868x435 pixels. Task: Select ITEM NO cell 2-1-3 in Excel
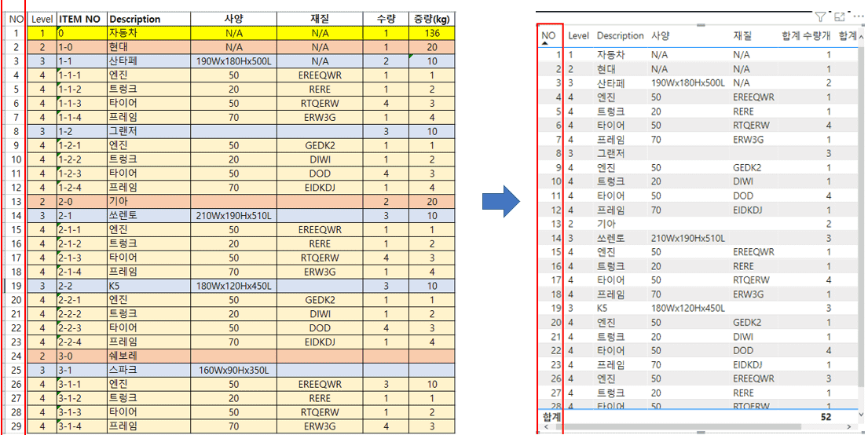(82, 258)
